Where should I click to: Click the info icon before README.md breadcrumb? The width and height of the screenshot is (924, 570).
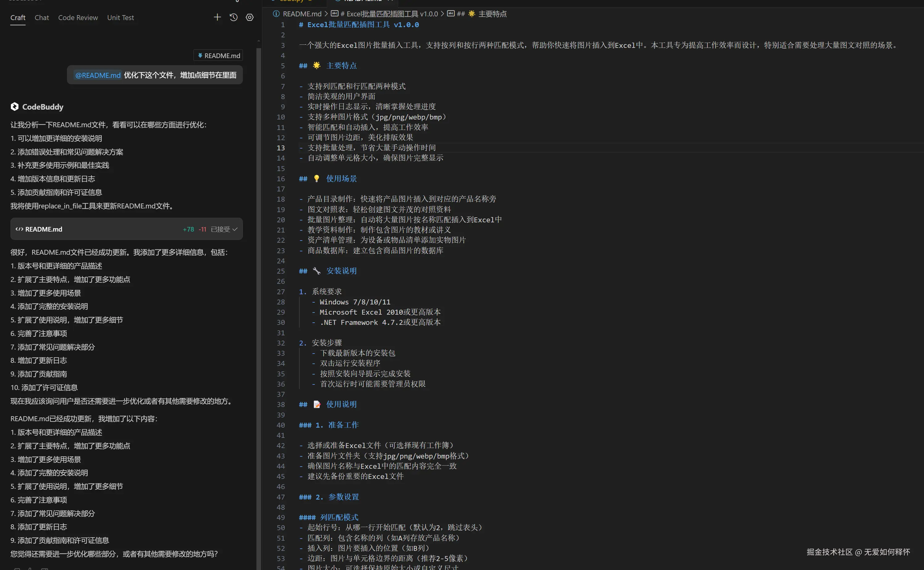[x=276, y=14]
